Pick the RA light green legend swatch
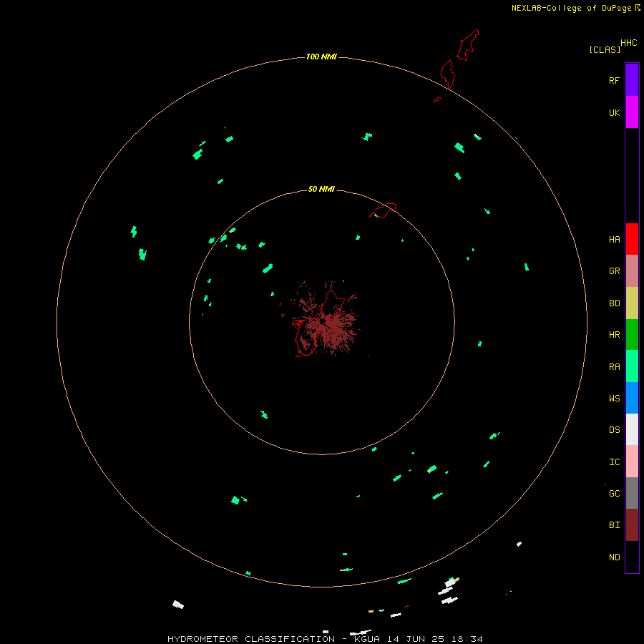This screenshot has height=644, width=644. (632, 366)
